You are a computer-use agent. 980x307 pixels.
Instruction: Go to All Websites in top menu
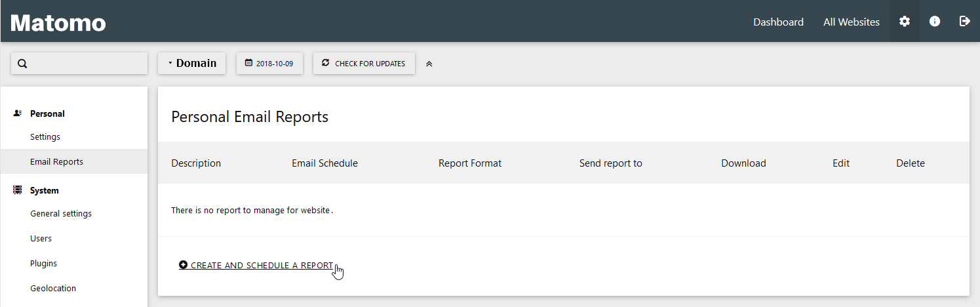(x=851, y=22)
